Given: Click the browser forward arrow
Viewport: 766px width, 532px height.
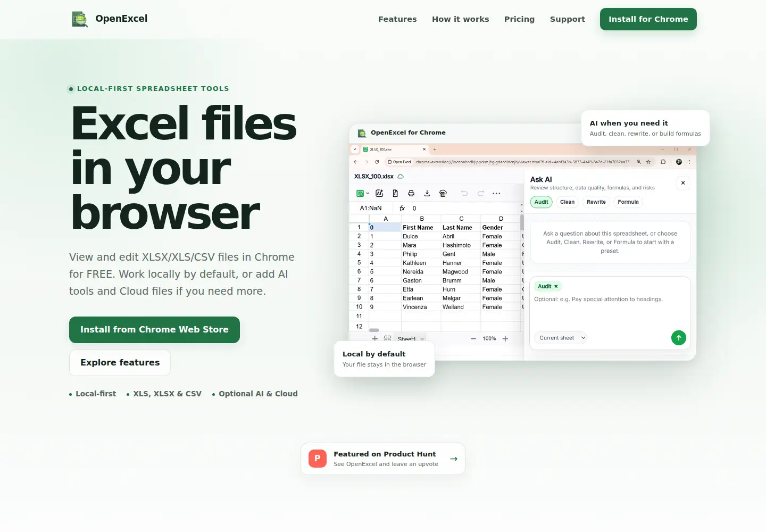Looking at the screenshot, I should click(x=366, y=162).
